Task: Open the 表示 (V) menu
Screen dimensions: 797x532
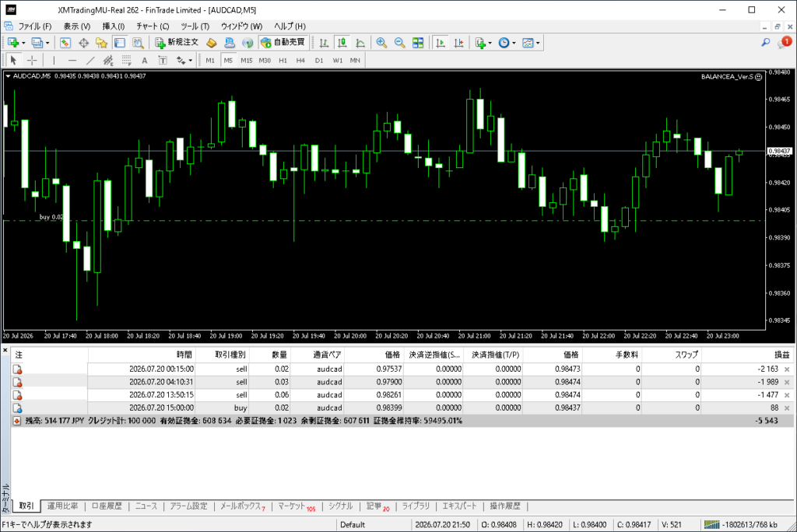Action: point(77,26)
